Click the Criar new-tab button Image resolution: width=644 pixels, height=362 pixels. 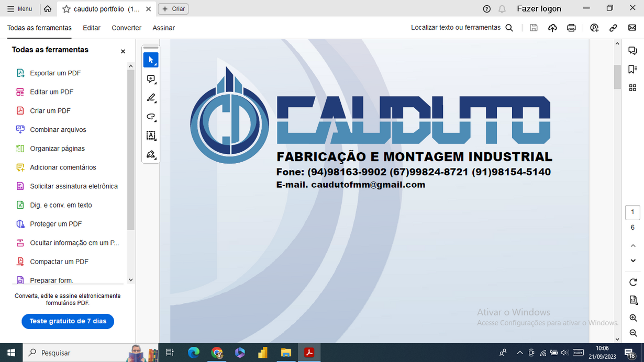click(x=173, y=9)
